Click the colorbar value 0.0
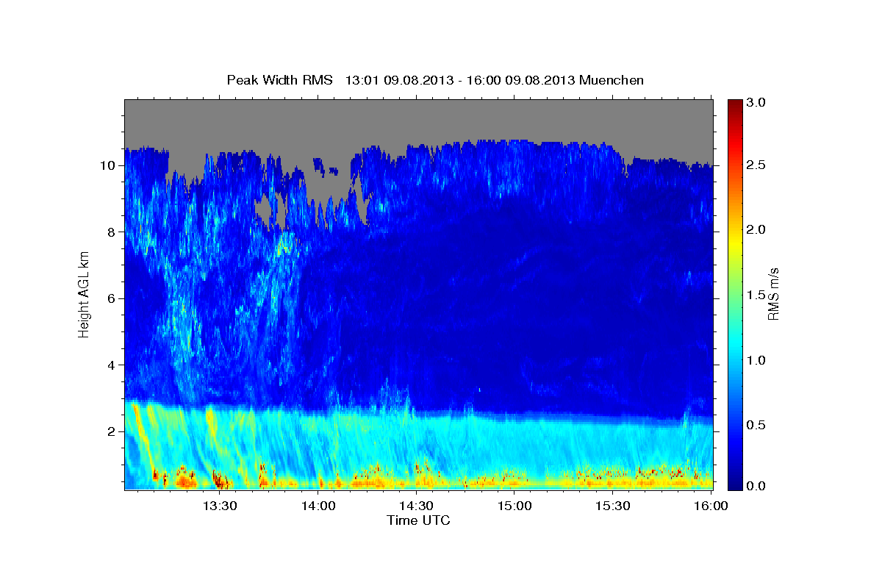 [x=757, y=486]
